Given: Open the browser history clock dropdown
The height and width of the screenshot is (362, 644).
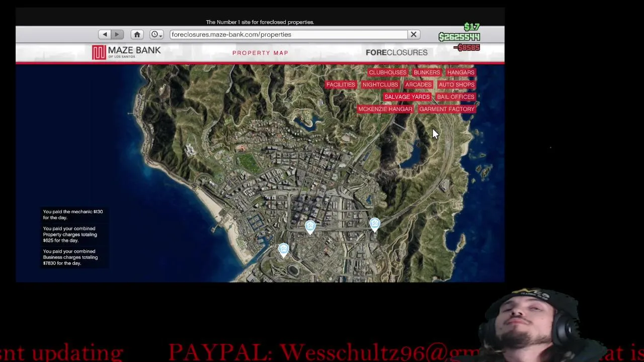Looking at the screenshot, I should click(156, 34).
